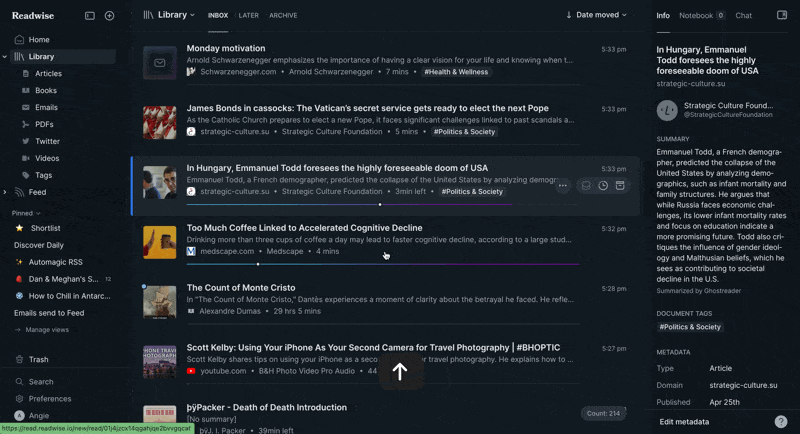Open the Tags section

(43, 175)
